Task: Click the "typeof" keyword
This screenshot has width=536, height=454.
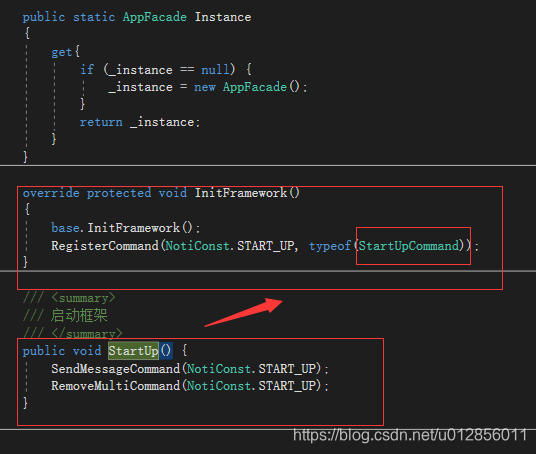Action: coord(330,246)
